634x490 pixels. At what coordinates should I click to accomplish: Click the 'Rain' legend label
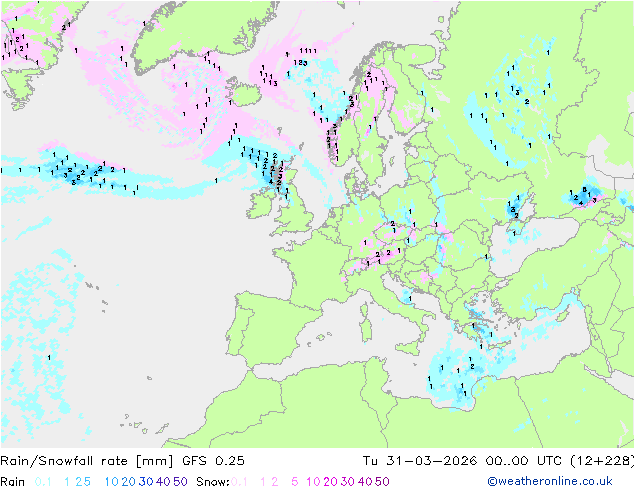coord(13,482)
